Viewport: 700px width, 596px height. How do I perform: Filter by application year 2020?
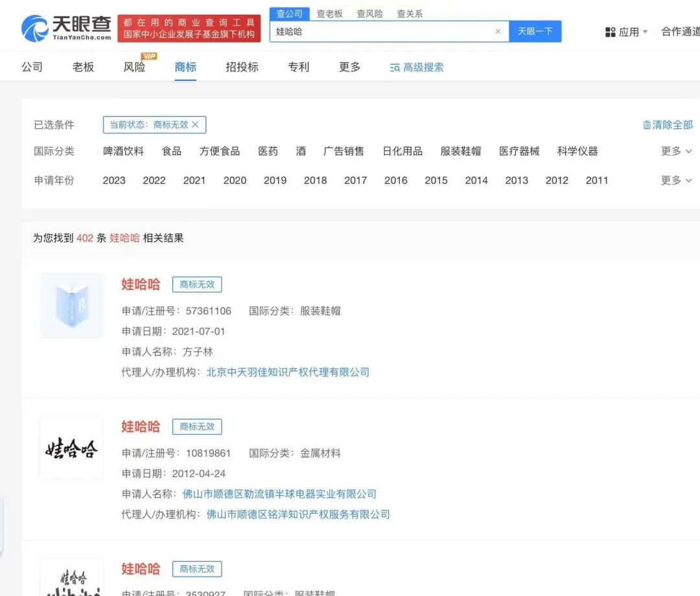pos(235,180)
